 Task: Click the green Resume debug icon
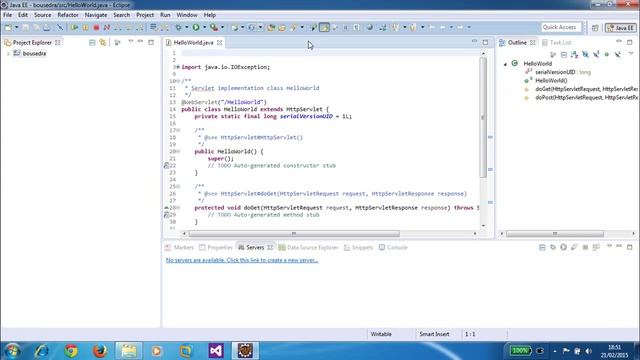74,27
